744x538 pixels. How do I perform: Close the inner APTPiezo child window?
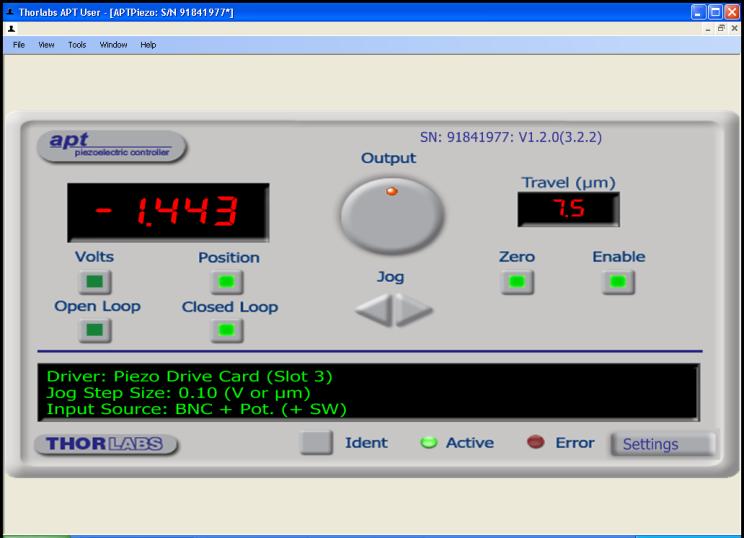735,28
